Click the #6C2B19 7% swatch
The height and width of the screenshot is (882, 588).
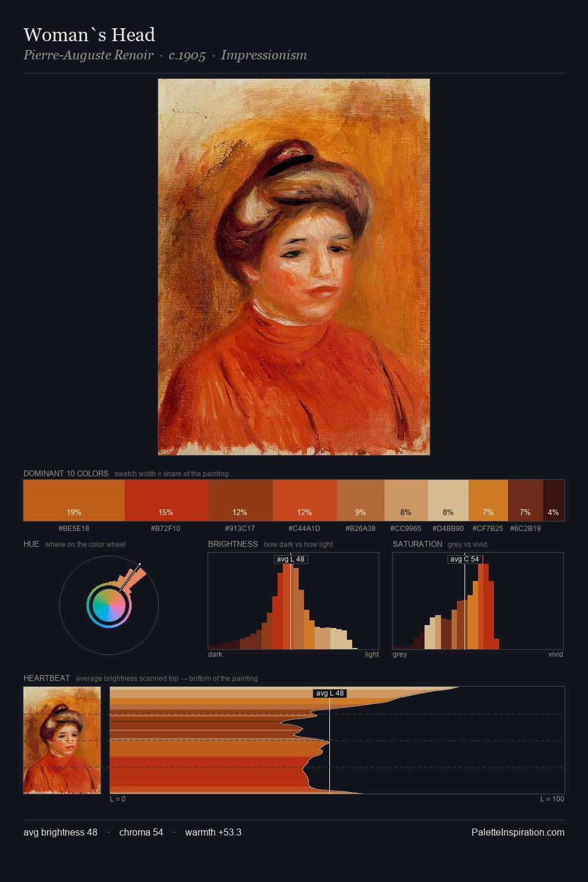coord(526,500)
